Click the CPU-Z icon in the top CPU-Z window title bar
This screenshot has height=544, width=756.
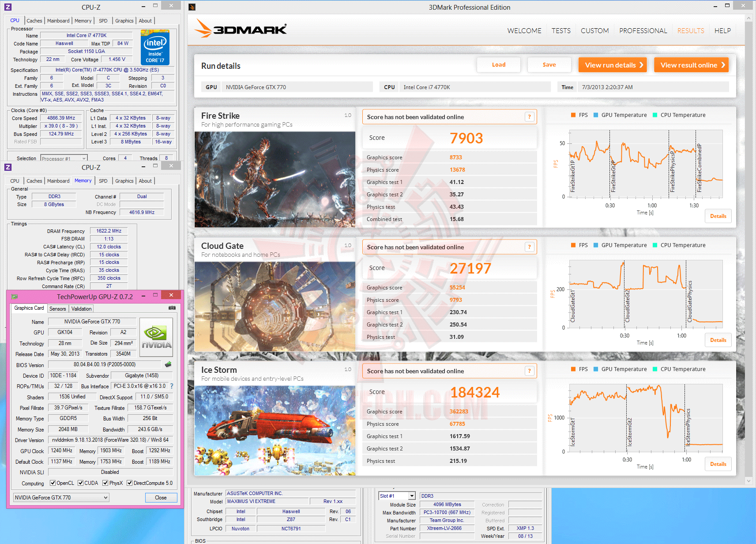pyautogui.click(x=8, y=7)
